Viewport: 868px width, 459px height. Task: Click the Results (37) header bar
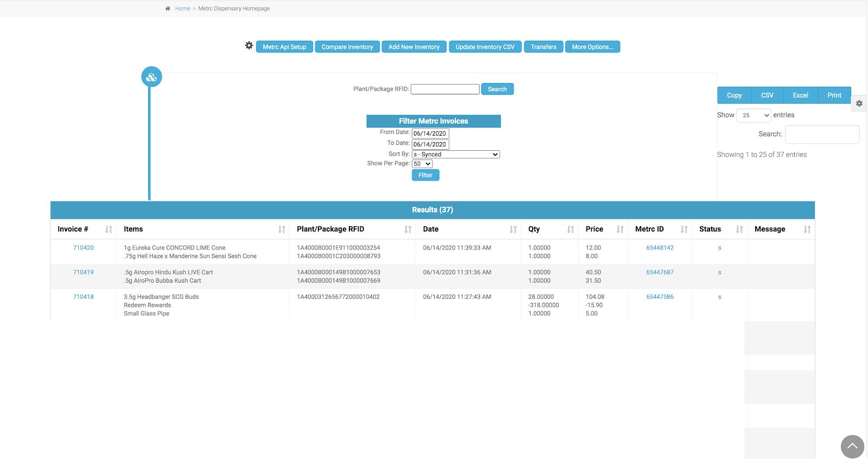click(432, 210)
